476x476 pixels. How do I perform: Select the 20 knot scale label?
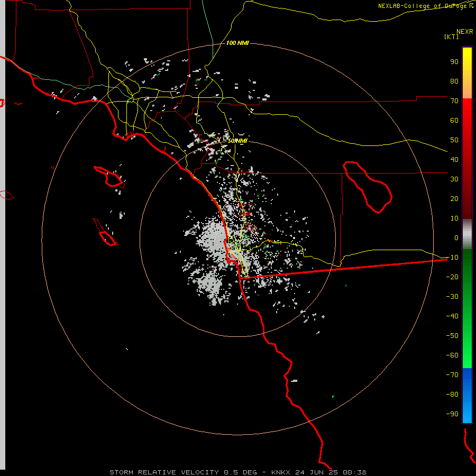[x=454, y=198]
